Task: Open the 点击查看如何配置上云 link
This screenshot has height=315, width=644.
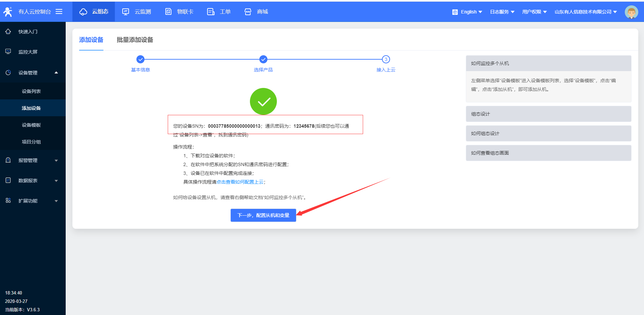Action: [240, 182]
